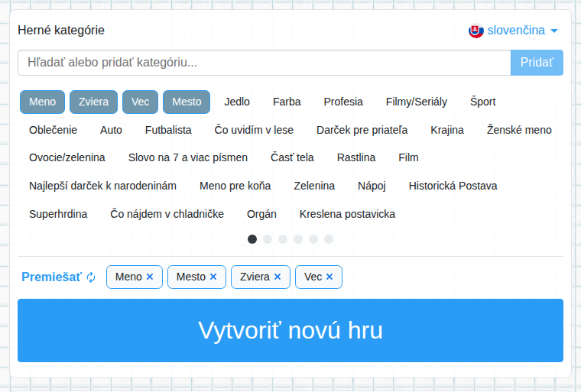Image resolution: width=581 pixels, height=392 pixels.
Task: Click the shuffle refresh icon
Action: pyautogui.click(x=91, y=277)
